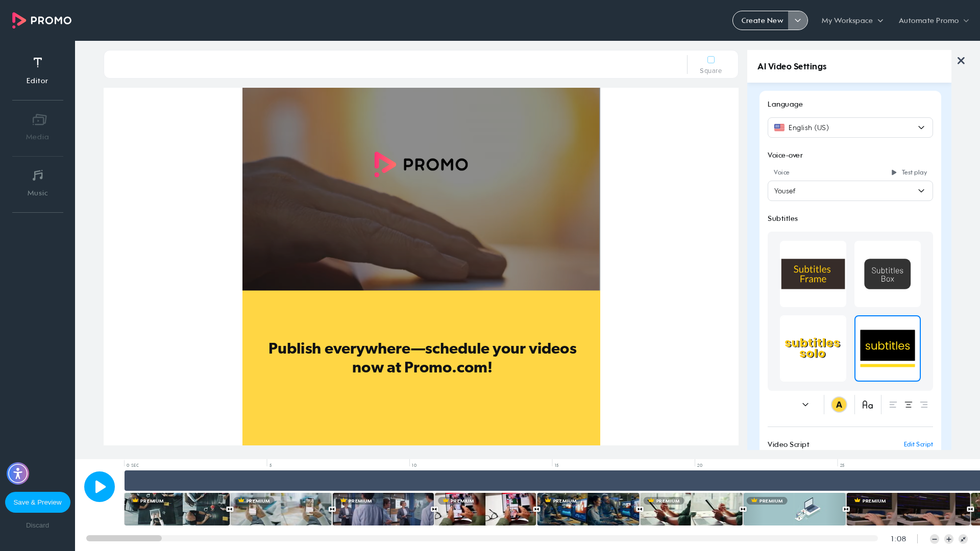Open the accessibility options widget

18,473
